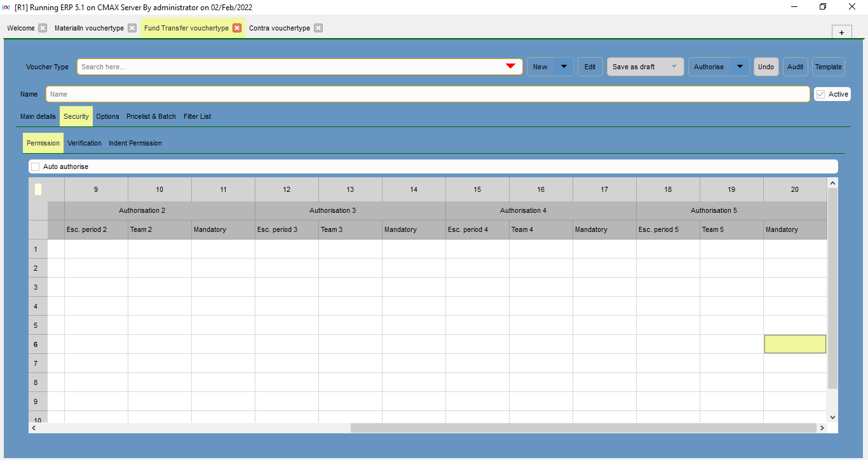Click horizontal scroll right arrow
868x460 pixels.
coord(822,428)
